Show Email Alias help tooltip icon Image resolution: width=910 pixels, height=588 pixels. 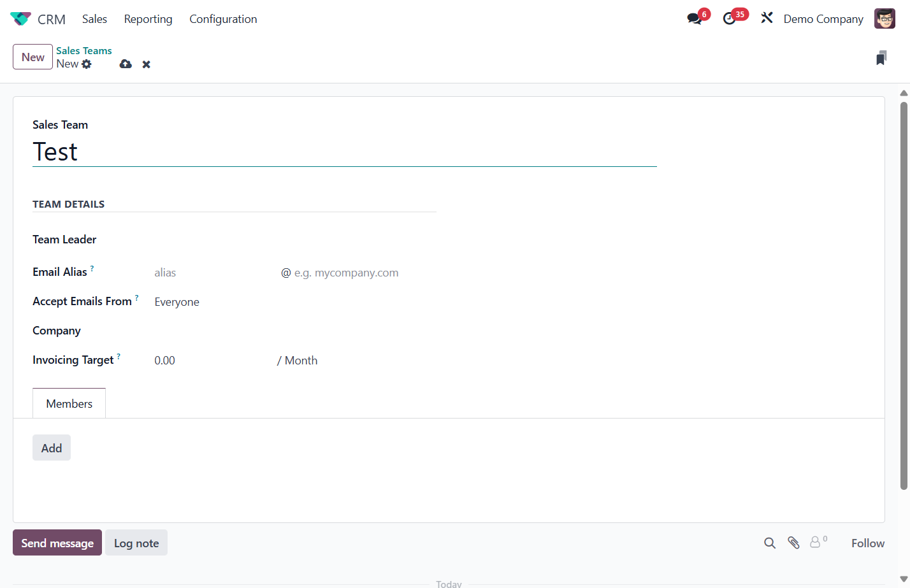tap(92, 269)
